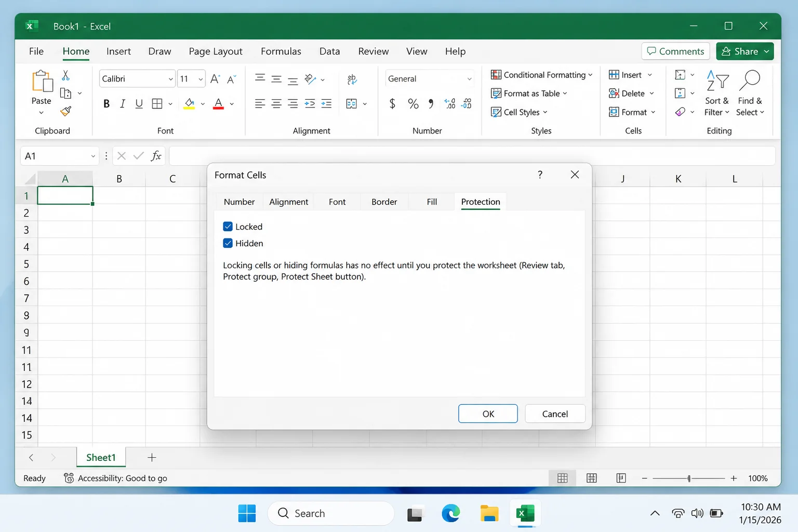Open the Fill tab in Format Cells
This screenshot has width=798, height=532.
pyautogui.click(x=432, y=202)
